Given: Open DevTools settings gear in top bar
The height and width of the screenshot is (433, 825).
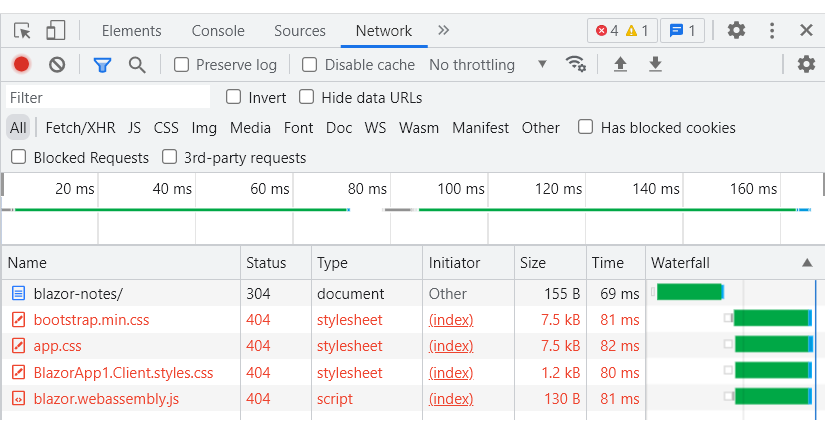Looking at the screenshot, I should [736, 31].
